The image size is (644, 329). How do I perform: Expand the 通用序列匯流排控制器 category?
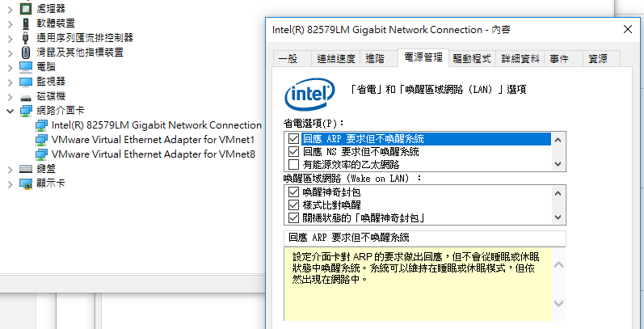pyautogui.click(x=10, y=38)
